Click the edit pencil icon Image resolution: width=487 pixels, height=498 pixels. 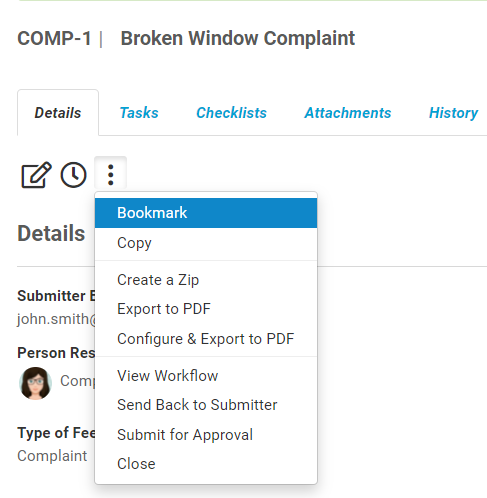click(x=36, y=175)
